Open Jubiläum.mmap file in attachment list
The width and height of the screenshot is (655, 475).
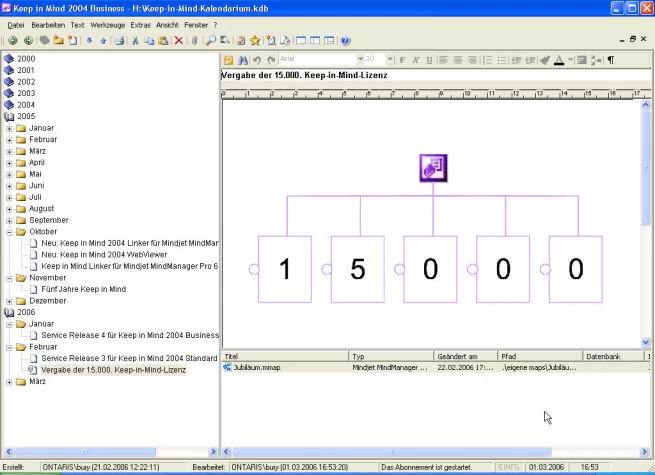(253, 368)
